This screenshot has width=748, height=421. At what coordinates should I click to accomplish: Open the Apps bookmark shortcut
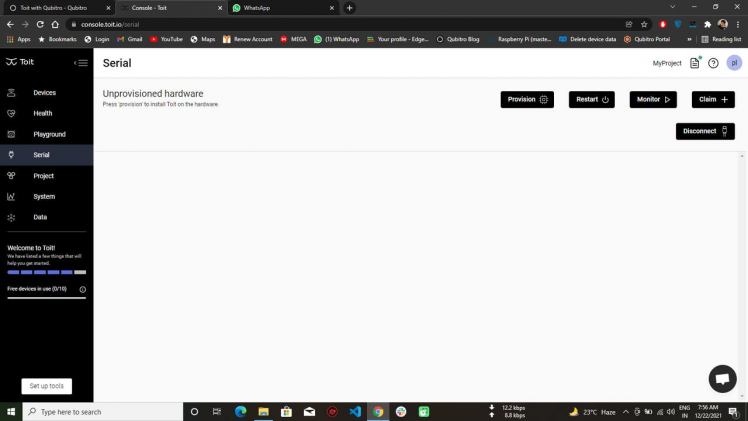coord(19,39)
